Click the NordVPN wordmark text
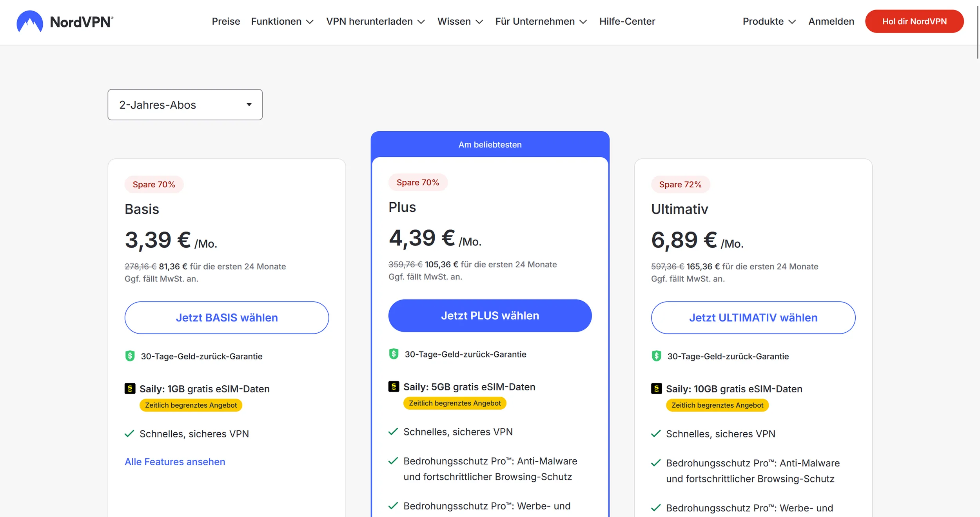This screenshot has width=980, height=517. coord(82,22)
